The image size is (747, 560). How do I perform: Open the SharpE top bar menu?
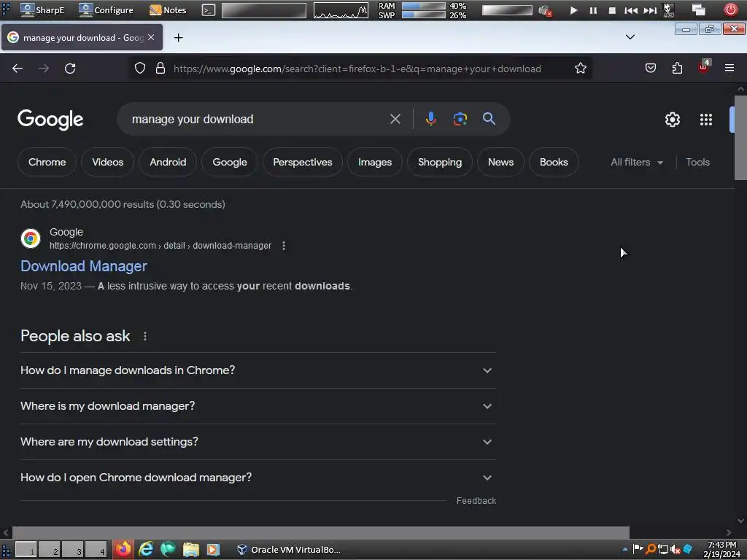coord(43,10)
